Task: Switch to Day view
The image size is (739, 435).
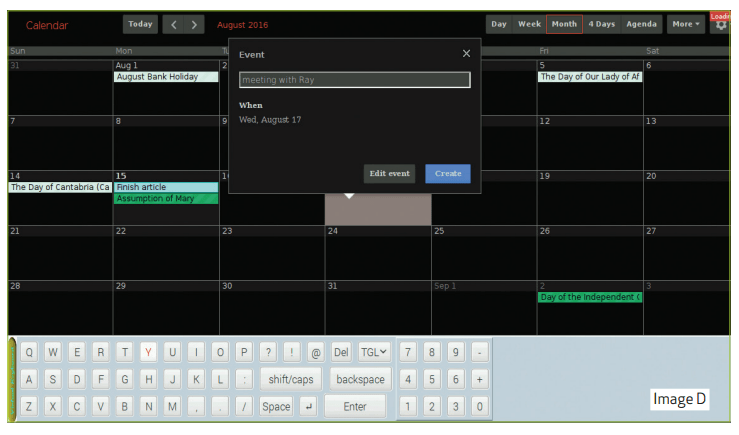Action: 499,24
